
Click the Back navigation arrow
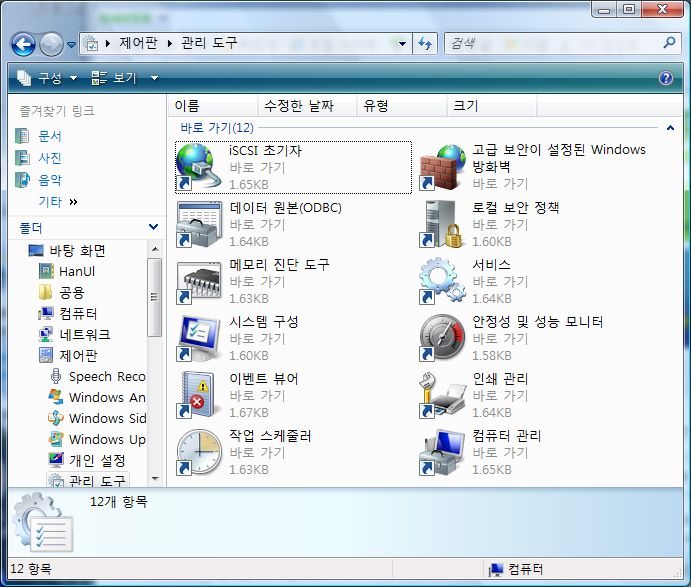click(x=23, y=44)
